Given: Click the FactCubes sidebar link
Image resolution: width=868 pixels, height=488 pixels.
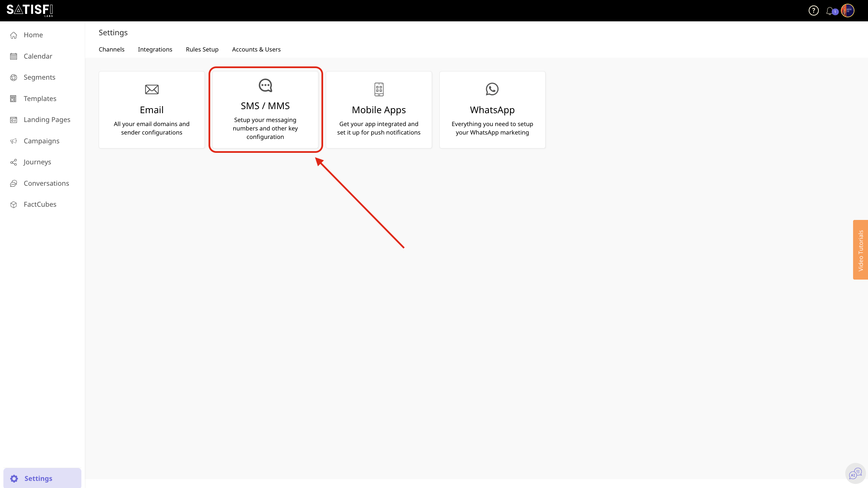Looking at the screenshot, I should tap(40, 204).
